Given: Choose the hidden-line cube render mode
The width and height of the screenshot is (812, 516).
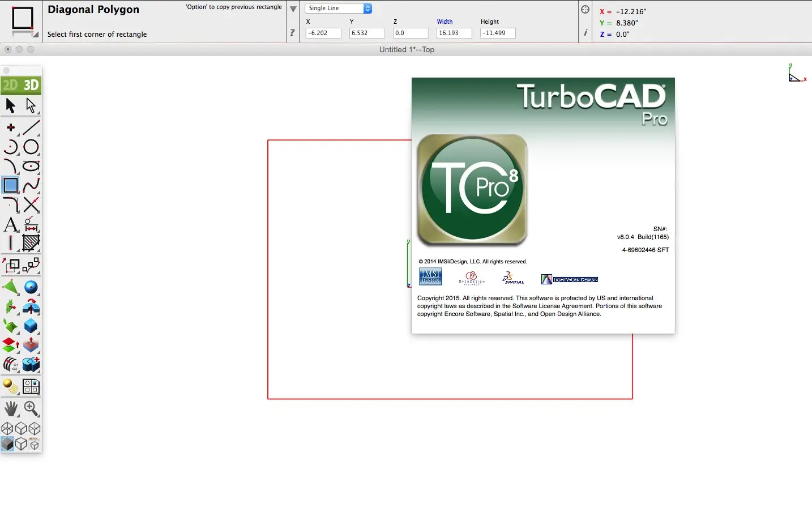Looking at the screenshot, I should click(21, 444).
